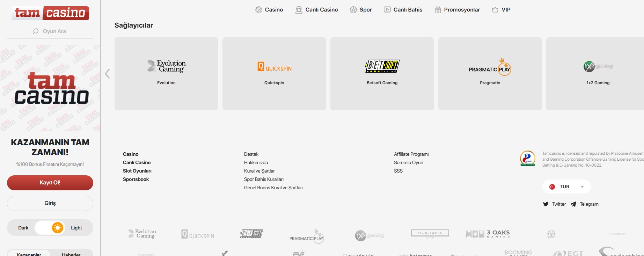The image size is (644, 256).
Task: Open the Hakkımızda link
Action: click(256, 162)
